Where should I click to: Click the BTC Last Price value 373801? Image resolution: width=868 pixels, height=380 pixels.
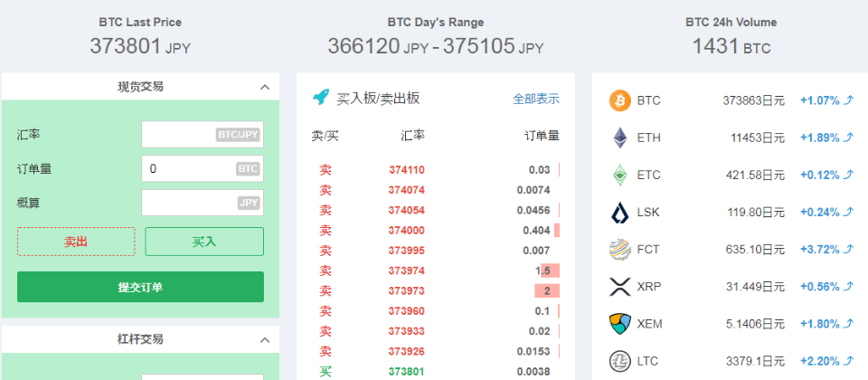(125, 46)
